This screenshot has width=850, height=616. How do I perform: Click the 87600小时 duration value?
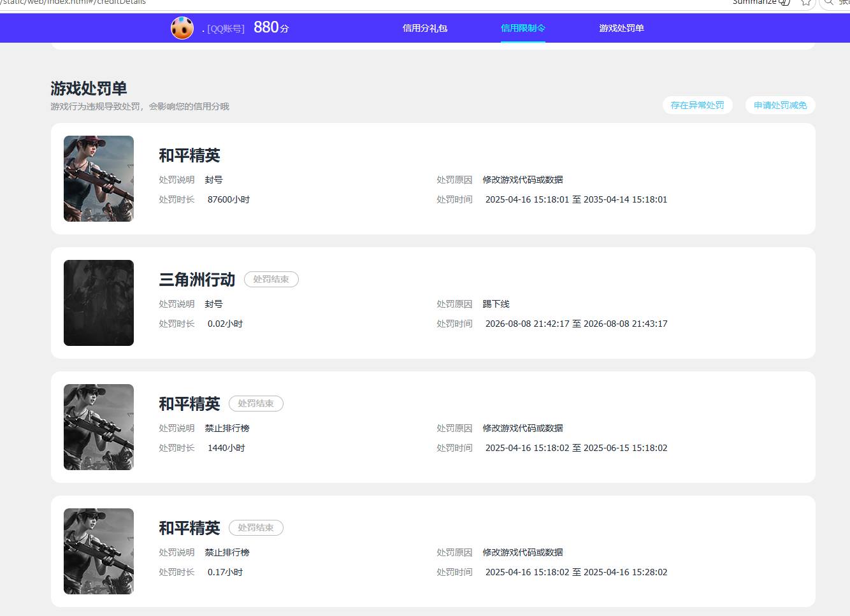click(x=229, y=199)
